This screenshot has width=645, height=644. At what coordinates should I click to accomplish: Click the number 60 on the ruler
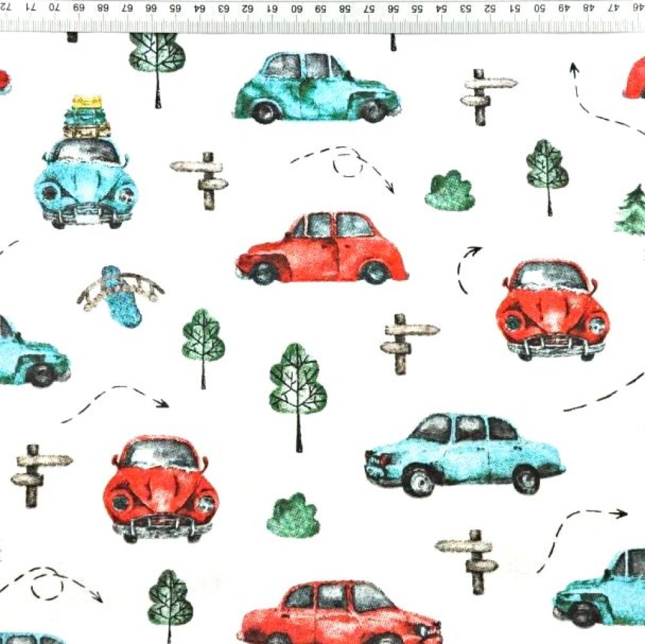pyautogui.click(x=297, y=9)
